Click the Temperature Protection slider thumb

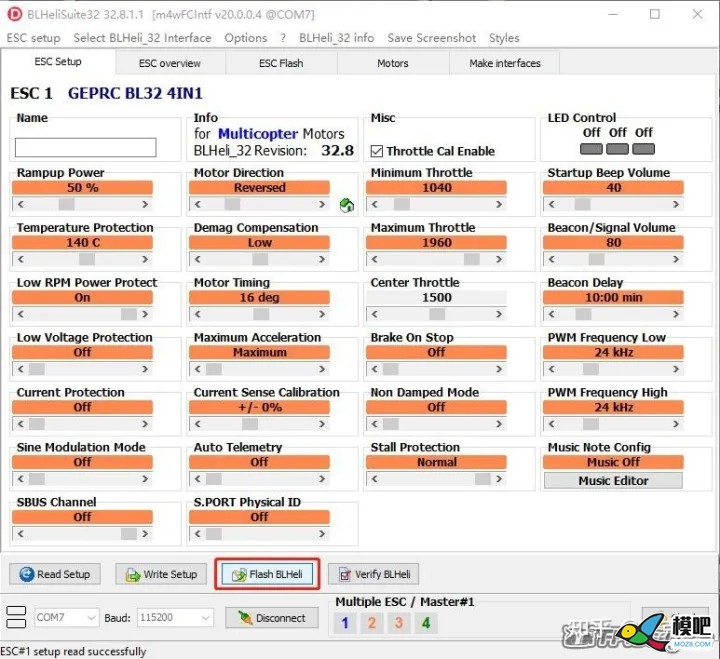click(x=87, y=259)
